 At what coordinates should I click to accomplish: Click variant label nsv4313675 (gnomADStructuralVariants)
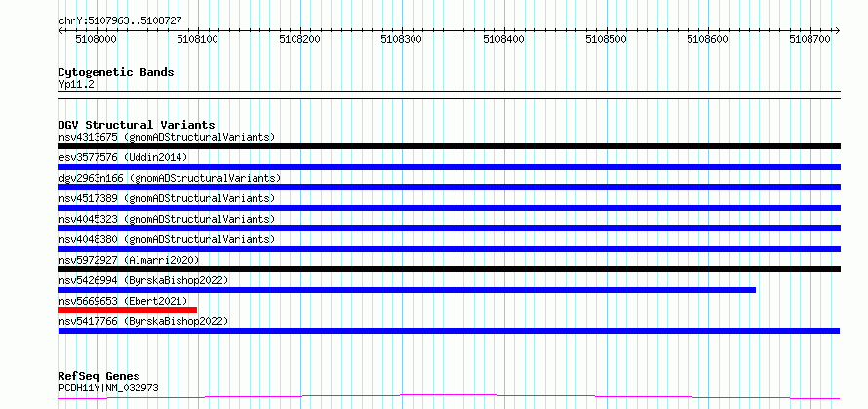click(167, 137)
